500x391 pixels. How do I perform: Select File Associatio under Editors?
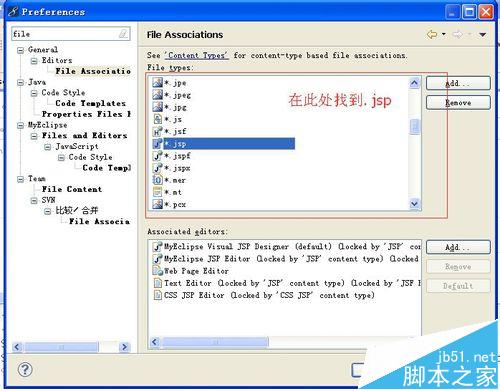click(93, 71)
